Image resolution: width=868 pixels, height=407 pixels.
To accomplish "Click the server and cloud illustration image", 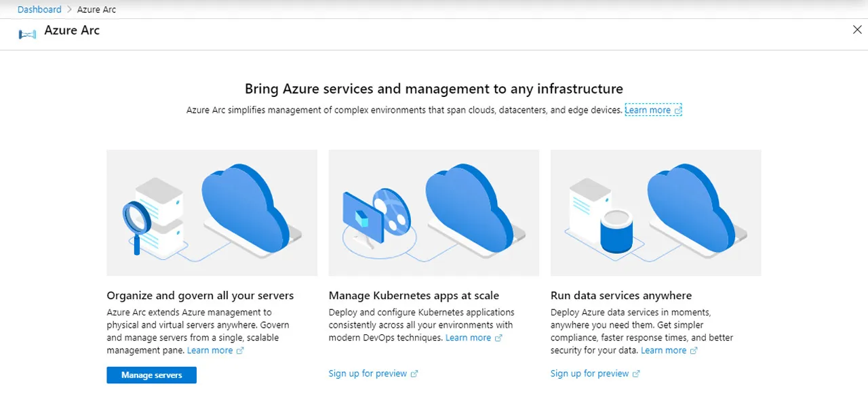I will (212, 212).
